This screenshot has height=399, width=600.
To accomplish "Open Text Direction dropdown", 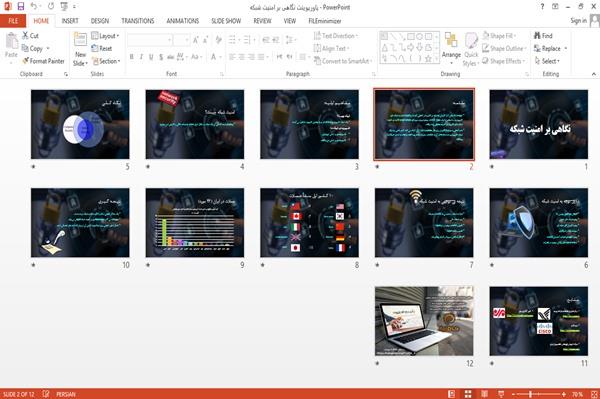I will (336, 36).
